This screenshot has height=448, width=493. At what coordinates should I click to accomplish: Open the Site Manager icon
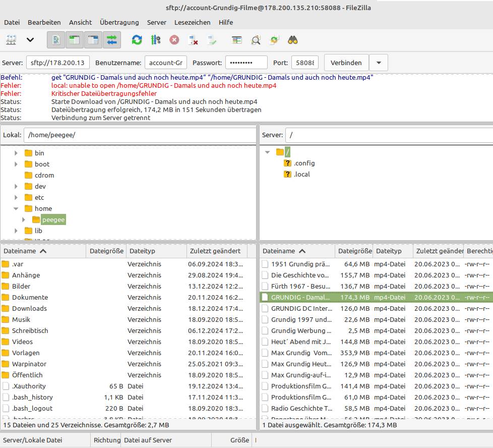11,40
